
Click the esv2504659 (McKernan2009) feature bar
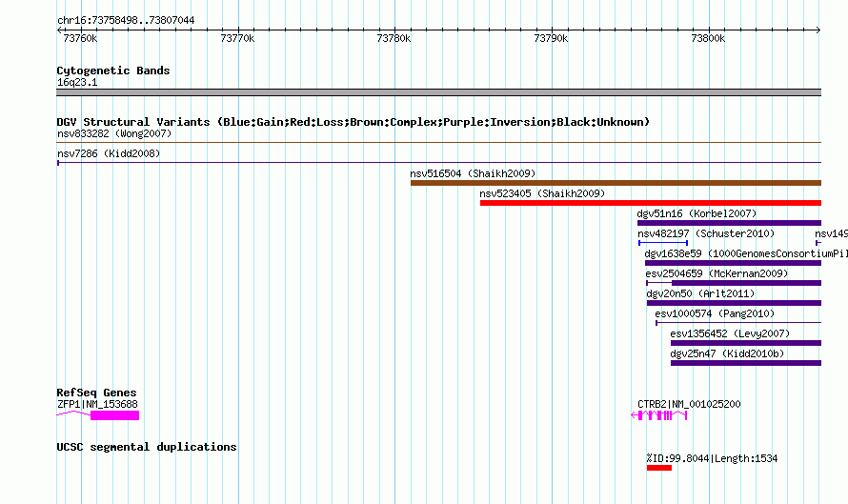coord(734,283)
